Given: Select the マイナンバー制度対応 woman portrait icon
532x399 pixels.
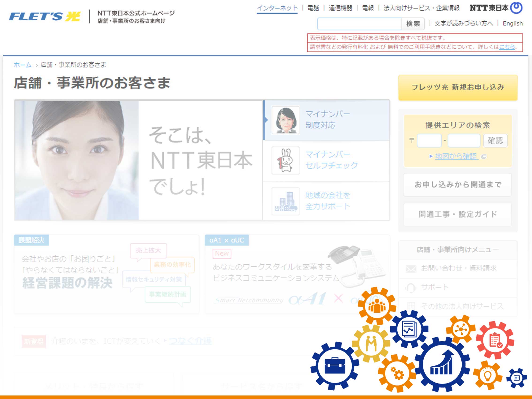Looking at the screenshot, I should click(285, 120).
